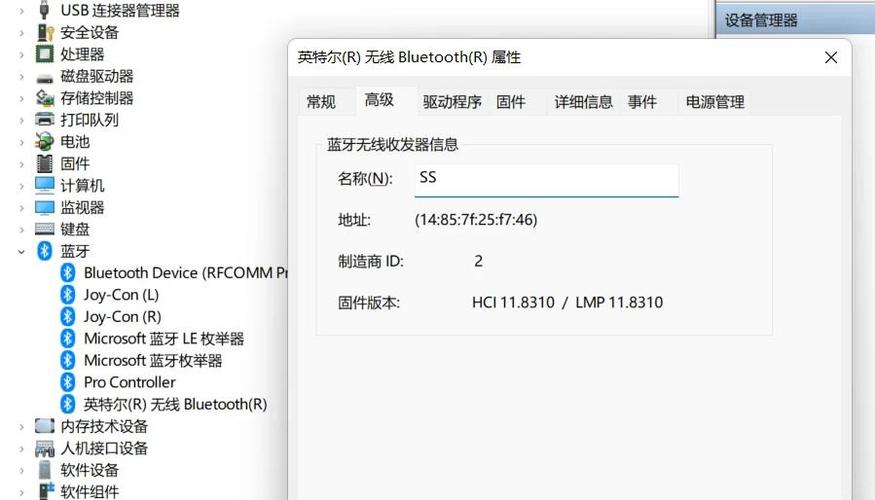Expand the 软件设备 node
Image resolution: width=875 pixels, height=500 pixels.
pos(22,470)
